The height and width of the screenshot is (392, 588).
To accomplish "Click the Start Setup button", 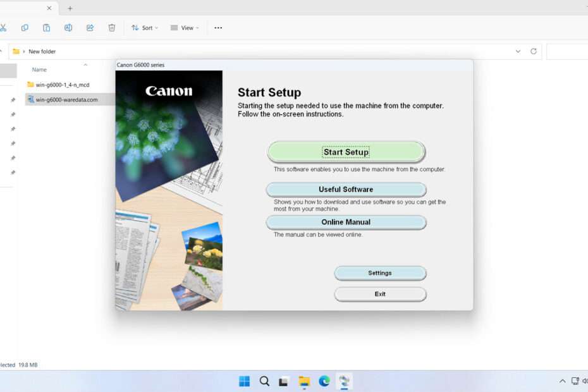I will (346, 152).
